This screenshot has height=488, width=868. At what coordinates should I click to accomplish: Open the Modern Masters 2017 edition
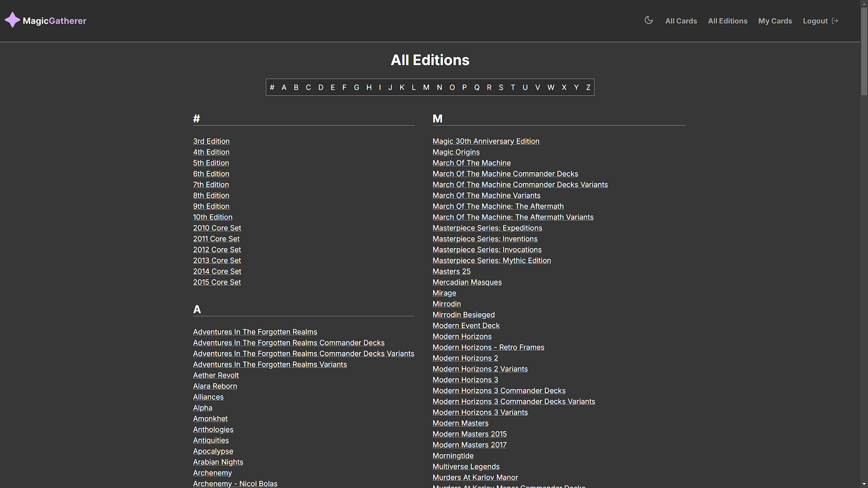[x=470, y=445]
